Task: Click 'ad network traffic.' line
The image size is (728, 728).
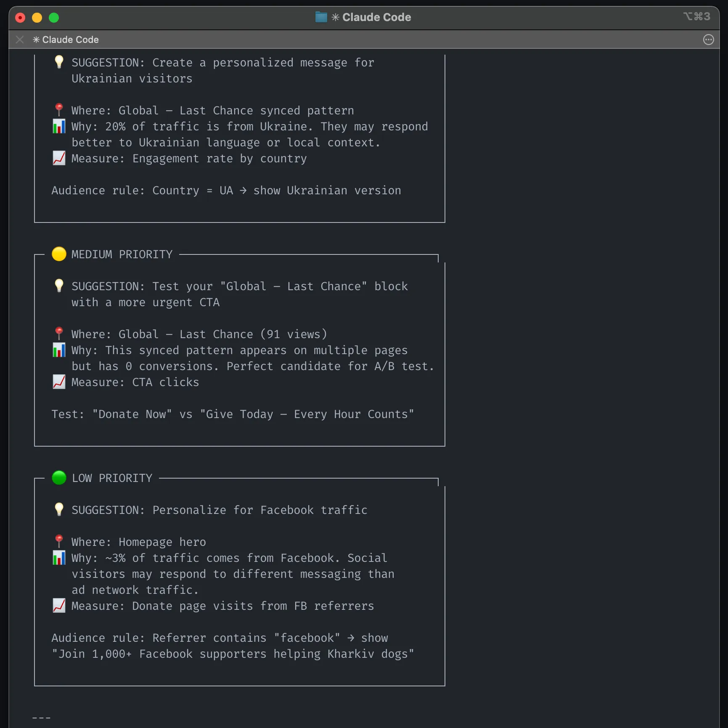Action: (x=135, y=590)
